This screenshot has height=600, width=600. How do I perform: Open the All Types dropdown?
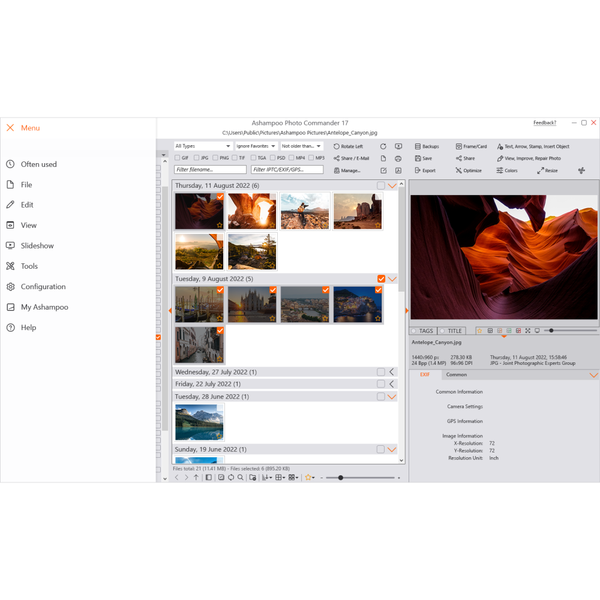point(203,146)
